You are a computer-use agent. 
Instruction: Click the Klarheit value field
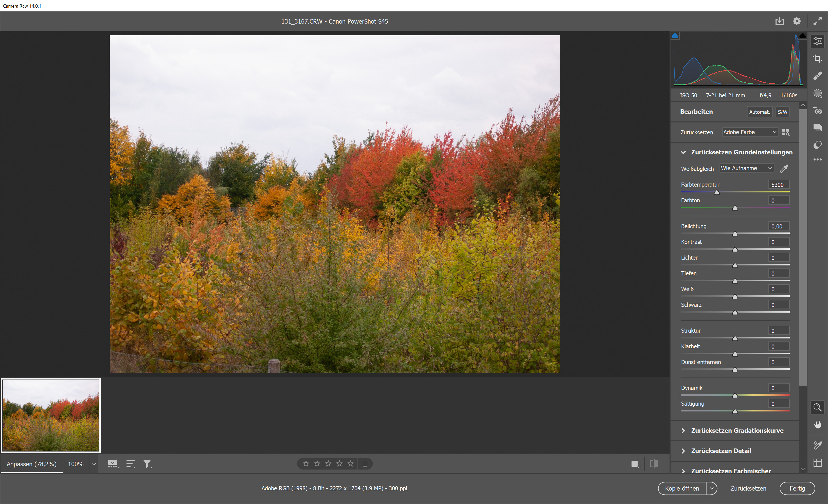[779, 346]
